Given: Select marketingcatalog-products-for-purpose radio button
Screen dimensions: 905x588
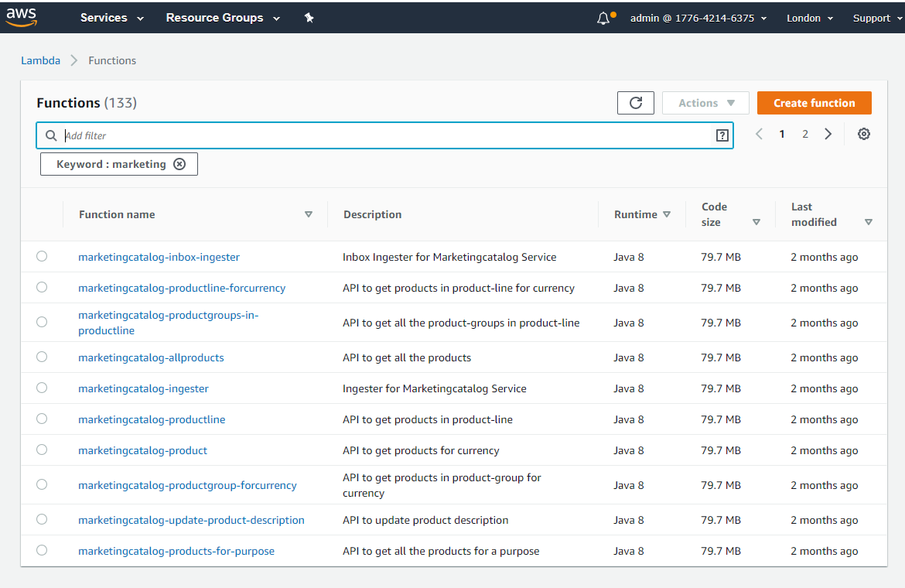Looking at the screenshot, I should [42, 550].
